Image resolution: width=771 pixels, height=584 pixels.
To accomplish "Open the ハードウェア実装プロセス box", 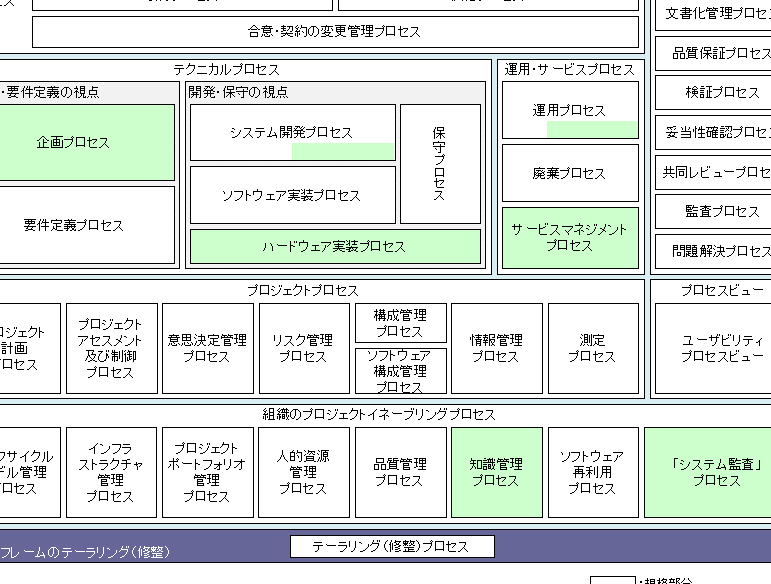I will [334, 246].
